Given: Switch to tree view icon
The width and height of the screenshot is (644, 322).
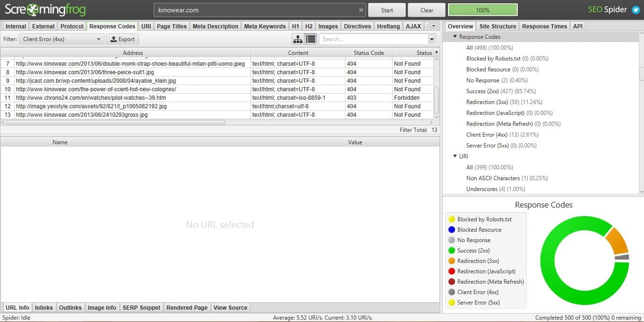Looking at the screenshot, I should 298,39.
